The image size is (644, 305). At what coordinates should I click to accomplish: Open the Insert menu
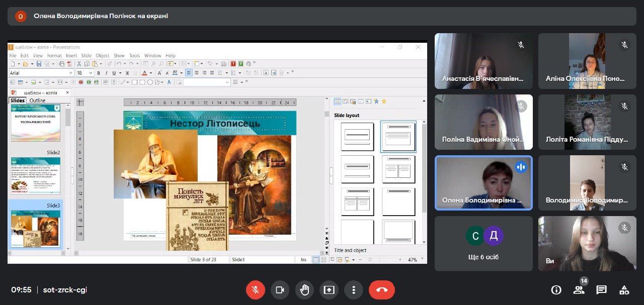point(71,55)
